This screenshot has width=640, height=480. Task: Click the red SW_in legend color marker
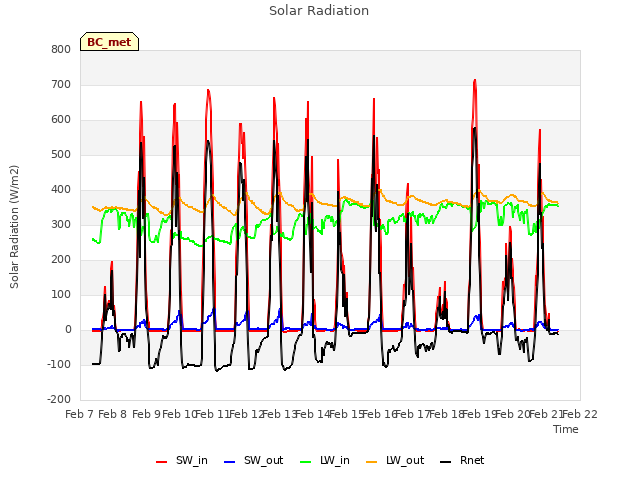click(162, 462)
